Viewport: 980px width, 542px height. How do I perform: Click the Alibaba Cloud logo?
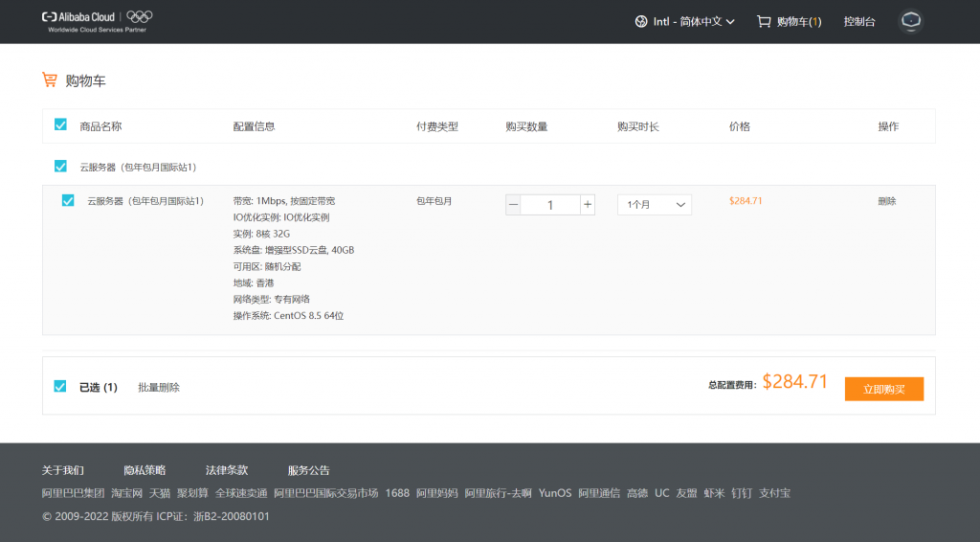[78, 17]
